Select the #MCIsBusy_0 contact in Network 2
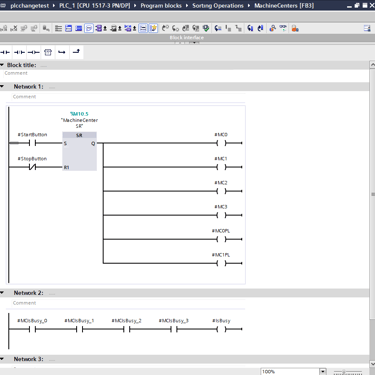The width and height of the screenshot is (375, 375). pyautogui.click(x=32, y=329)
